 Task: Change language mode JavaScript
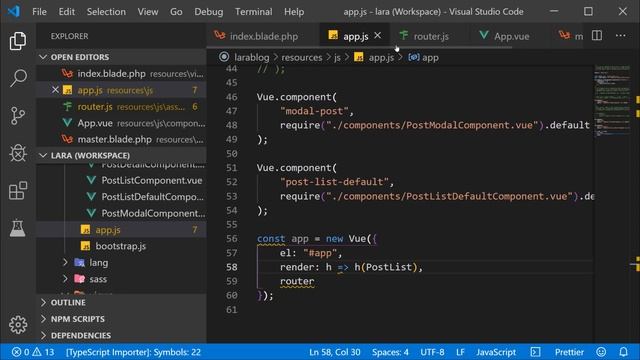pyautogui.click(x=496, y=352)
